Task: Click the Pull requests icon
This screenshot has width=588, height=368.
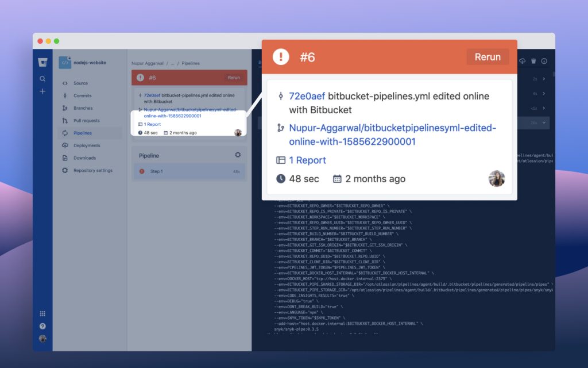Action: pos(65,121)
